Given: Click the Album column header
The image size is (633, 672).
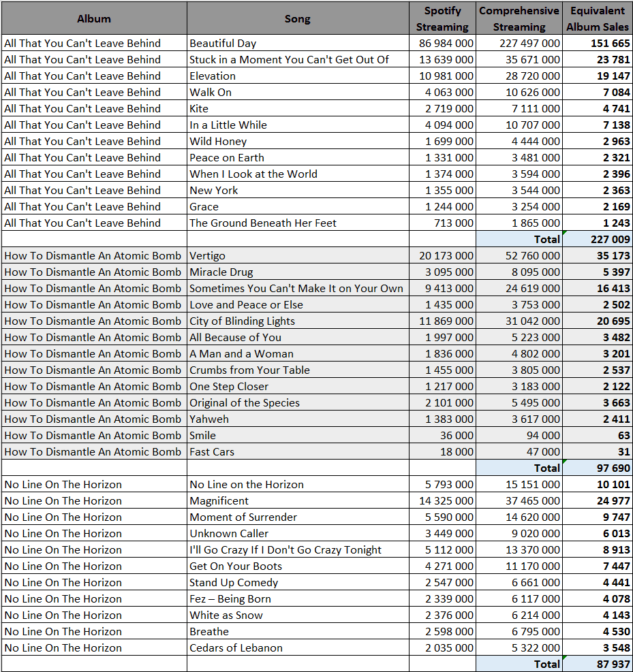Looking at the screenshot, I should click(x=94, y=18).
